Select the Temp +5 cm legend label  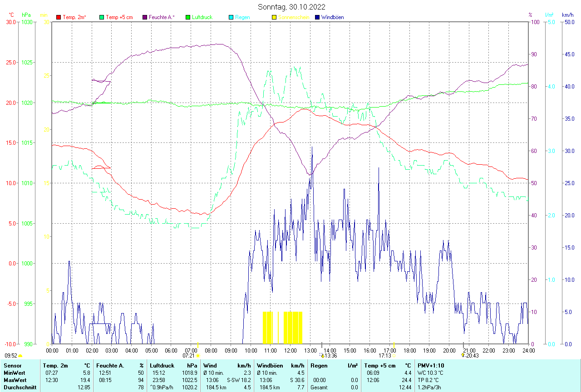(x=119, y=17)
